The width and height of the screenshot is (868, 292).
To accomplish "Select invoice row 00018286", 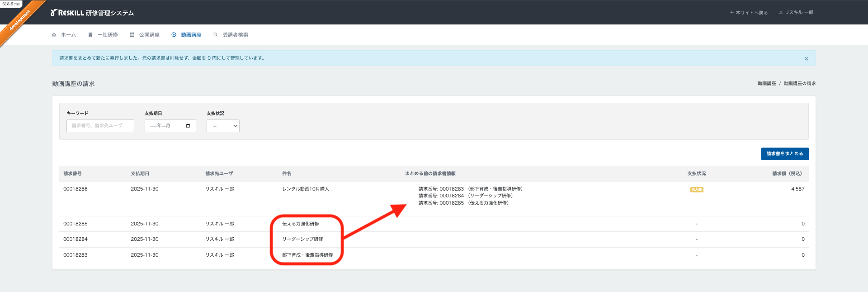I will coord(75,189).
